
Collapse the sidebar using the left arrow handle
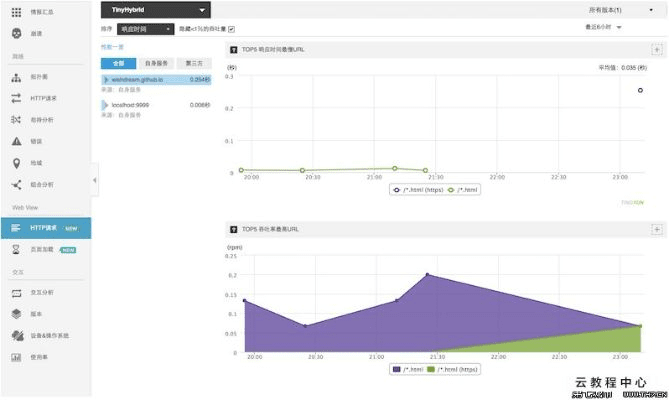coord(95,180)
